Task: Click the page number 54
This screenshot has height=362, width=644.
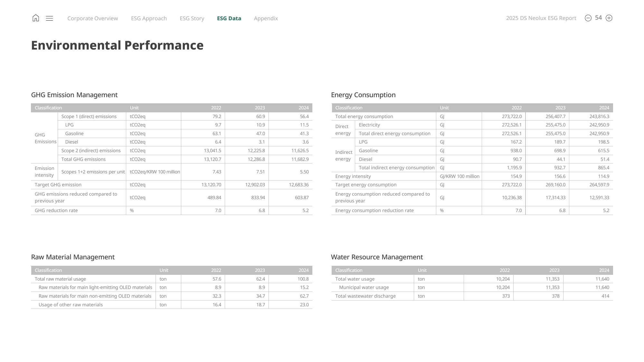Action: tap(598, 18)
